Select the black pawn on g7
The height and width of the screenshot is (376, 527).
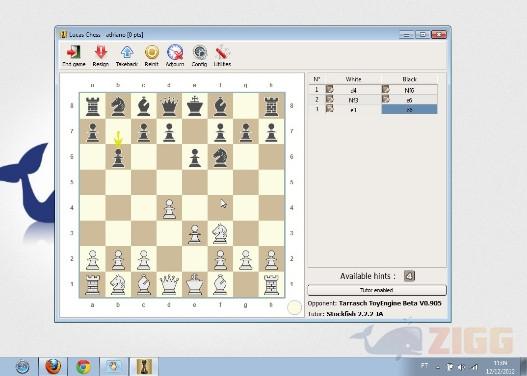[x=246, y=132]
